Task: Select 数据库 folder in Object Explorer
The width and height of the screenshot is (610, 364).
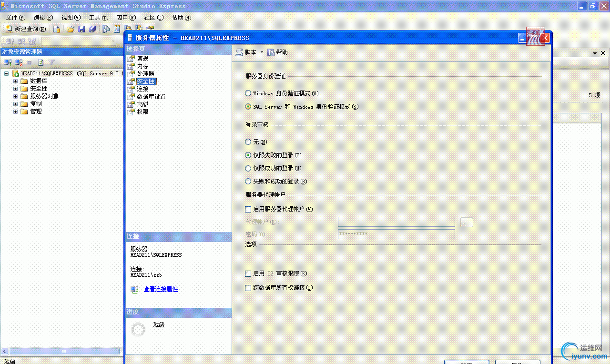Action: pos(39,81)
